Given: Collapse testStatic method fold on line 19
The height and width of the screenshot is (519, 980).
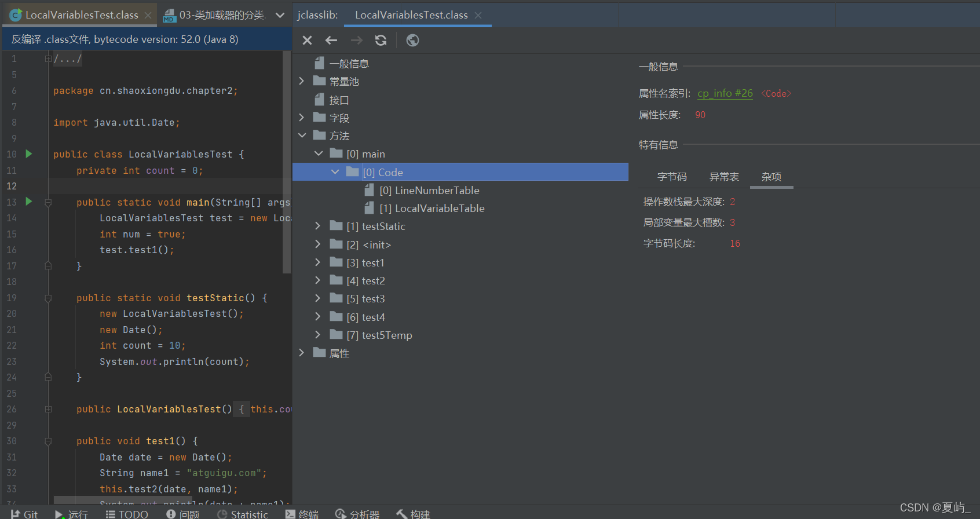Looking at the screenshot, I should pos(48,298).
